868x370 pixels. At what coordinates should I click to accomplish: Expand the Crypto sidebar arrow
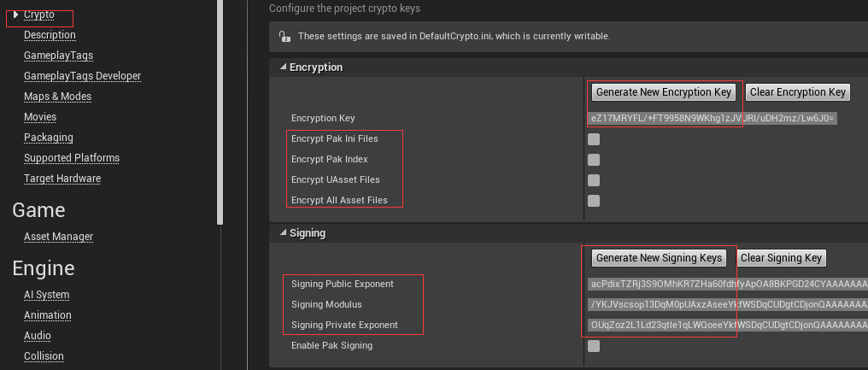coord(15,15)
